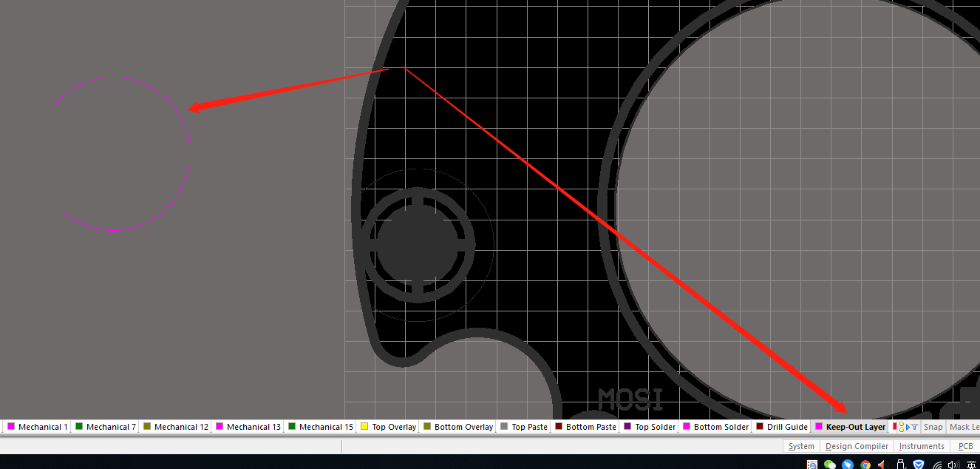Viewport: 980px width, 469px height.
Task: Click the blue arrow to scroll layer tabs
Action: tap(908, 427)
